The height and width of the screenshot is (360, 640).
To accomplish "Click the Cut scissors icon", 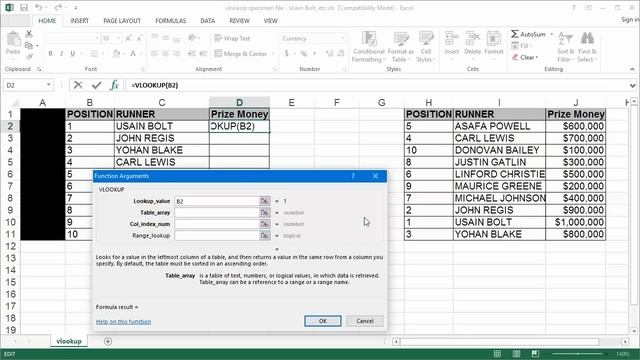I will 29,34.
